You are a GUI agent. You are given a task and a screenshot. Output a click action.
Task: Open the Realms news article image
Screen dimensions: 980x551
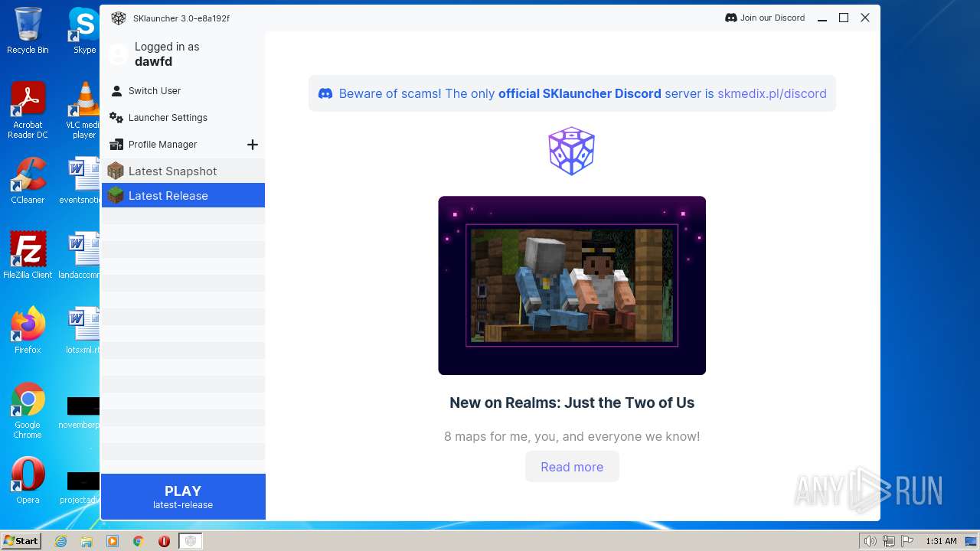(572, 285)
